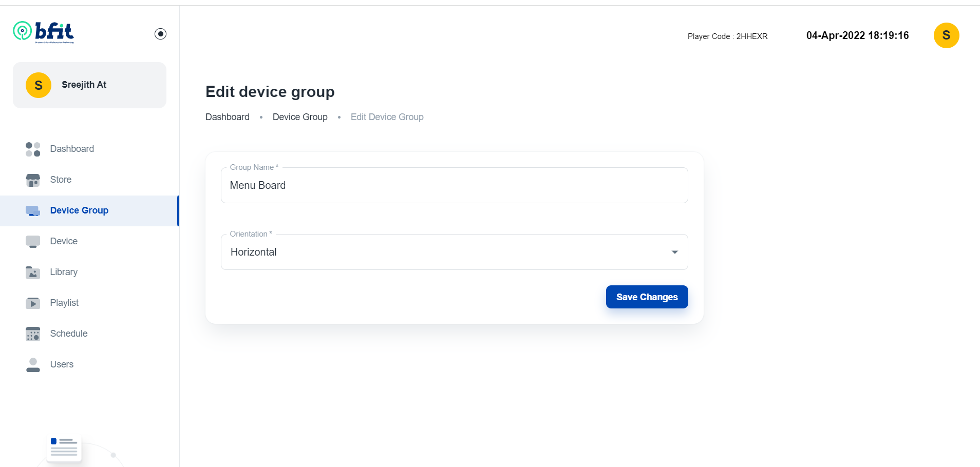
Task: Open the account avatar in top right
Action: [x=946, y=35]
